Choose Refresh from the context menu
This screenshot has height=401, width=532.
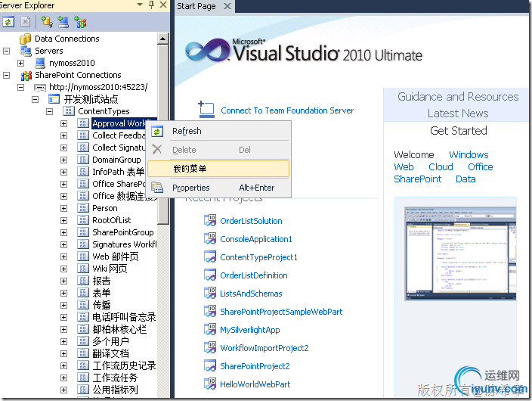219,131
